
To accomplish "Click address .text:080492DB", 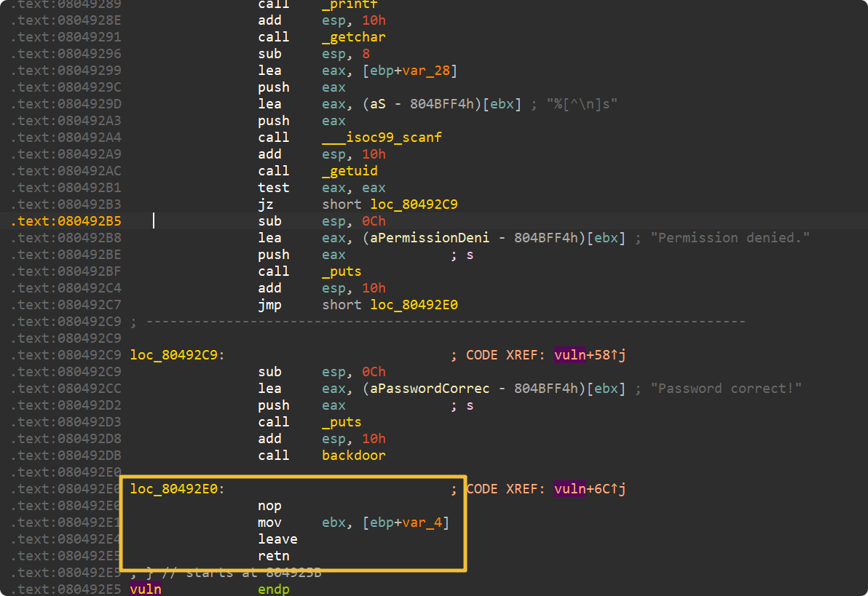I will click(x=66, y=456).
